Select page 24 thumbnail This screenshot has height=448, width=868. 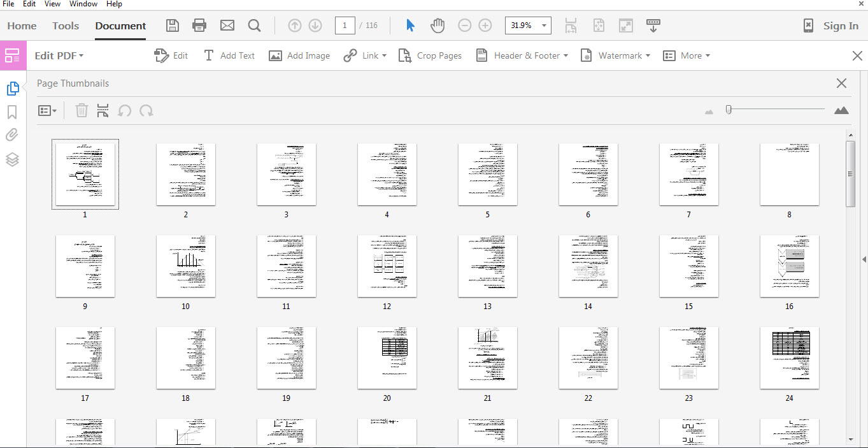pyautogui.click(x=790, y=358)
